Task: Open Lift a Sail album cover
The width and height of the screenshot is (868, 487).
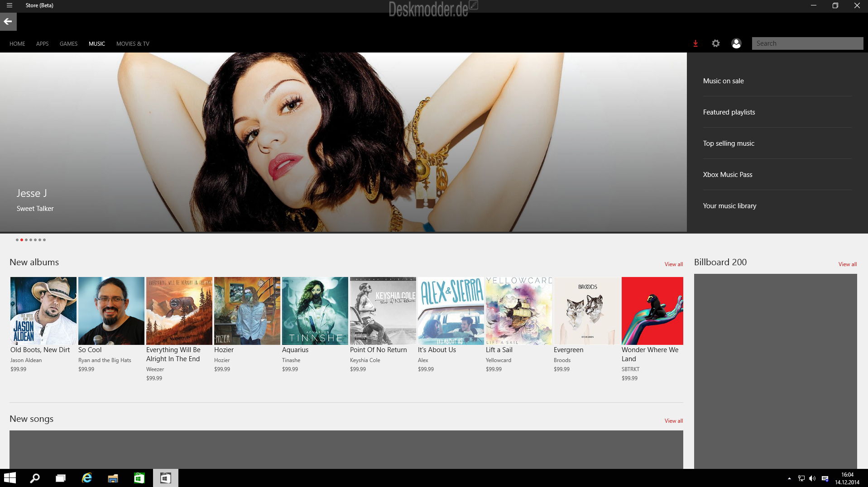Action: click(x=519, y=311)
